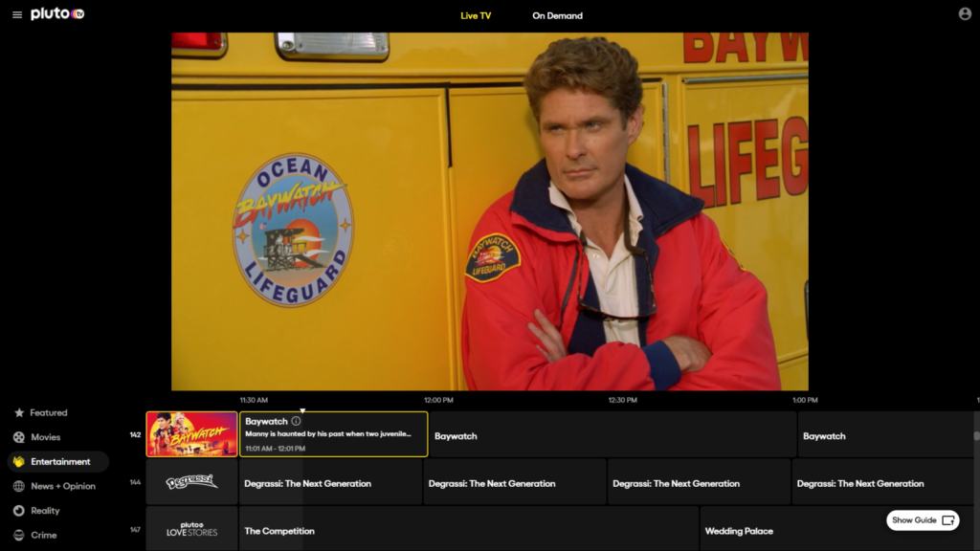Click the 11:30 AM time label
Image resolution: width=980 pixels, height=551 pixels.
(254, 400)
